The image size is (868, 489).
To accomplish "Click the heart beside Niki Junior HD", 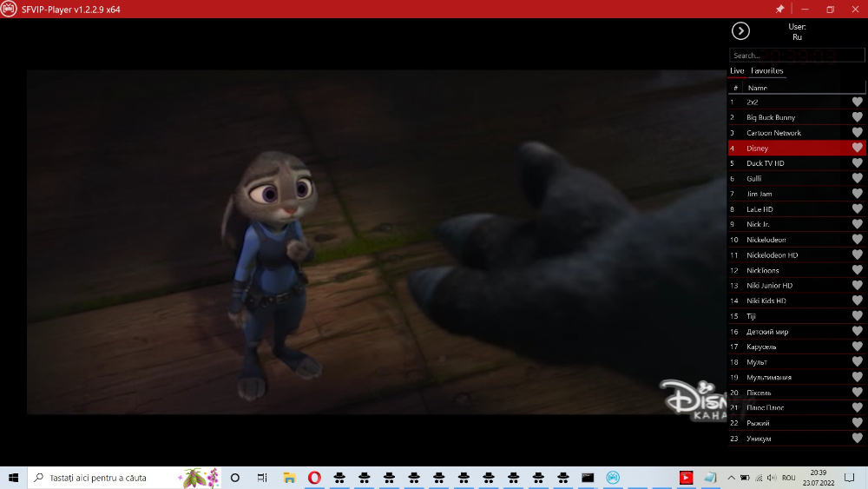I will (857, 285).
